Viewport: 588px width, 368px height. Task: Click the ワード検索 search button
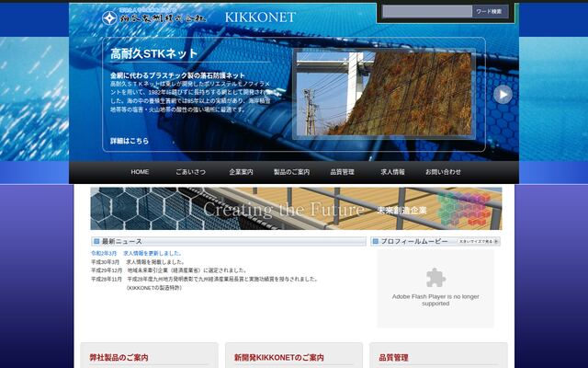click(x=490, y=11)
